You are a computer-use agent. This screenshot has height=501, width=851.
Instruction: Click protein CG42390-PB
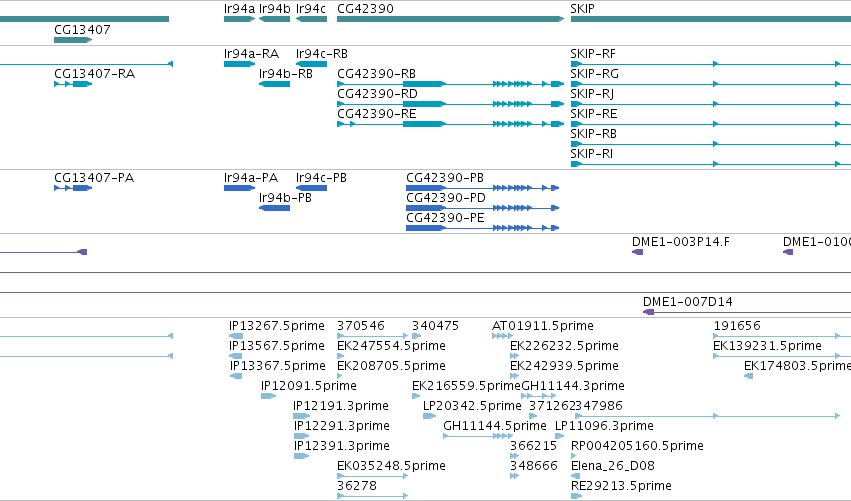coord(482,188)
